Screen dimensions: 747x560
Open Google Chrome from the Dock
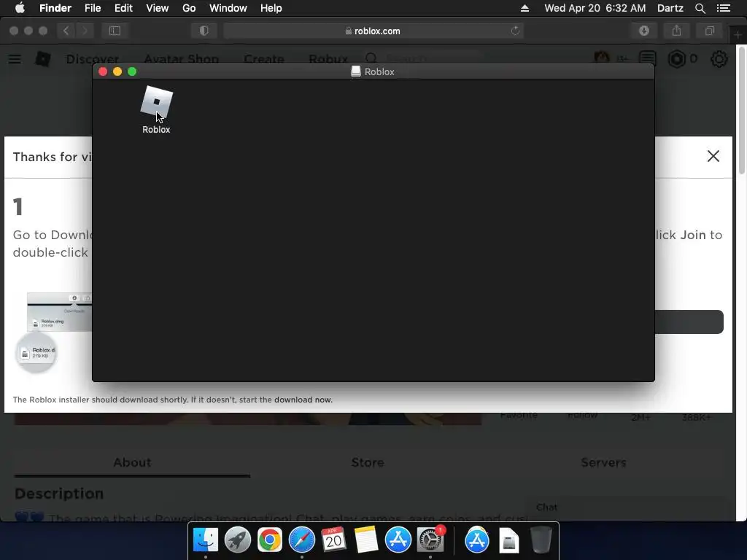270,540
